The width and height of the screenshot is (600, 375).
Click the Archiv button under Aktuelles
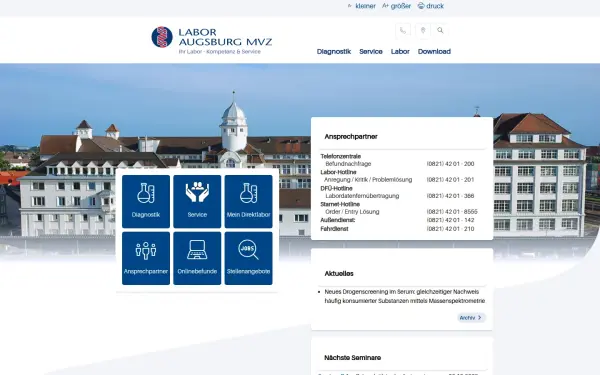[x=471, y=318]
